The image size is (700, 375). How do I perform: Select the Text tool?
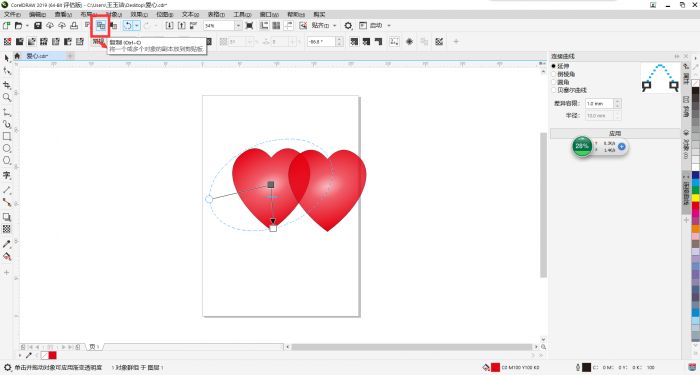[x=7, y=175]
